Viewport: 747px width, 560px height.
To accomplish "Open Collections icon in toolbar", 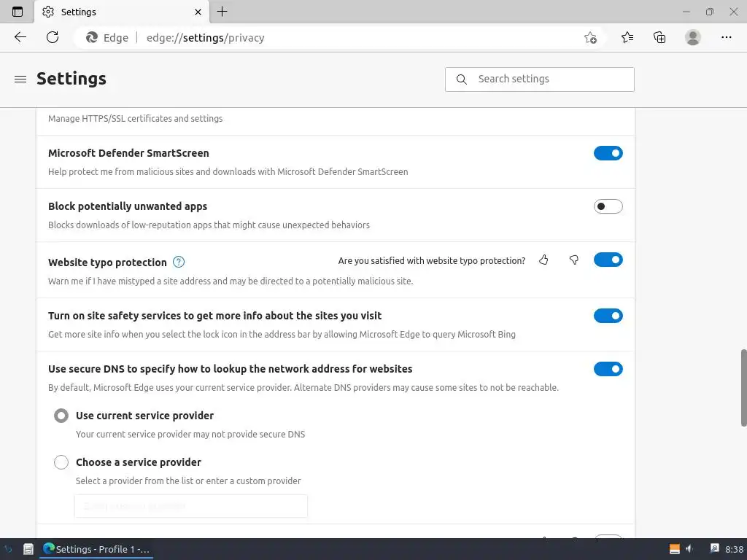I will 659,37.
